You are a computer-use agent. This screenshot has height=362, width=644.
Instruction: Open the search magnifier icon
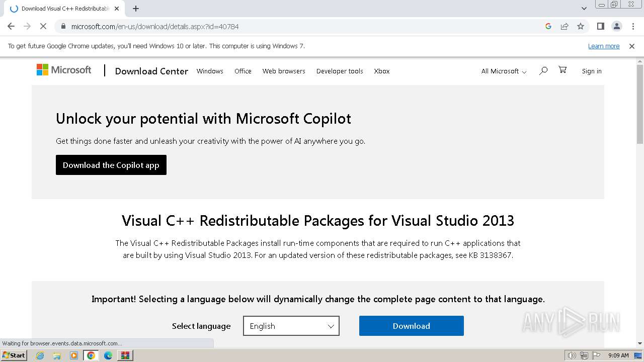pyautogui.click(x=543, y=71)
